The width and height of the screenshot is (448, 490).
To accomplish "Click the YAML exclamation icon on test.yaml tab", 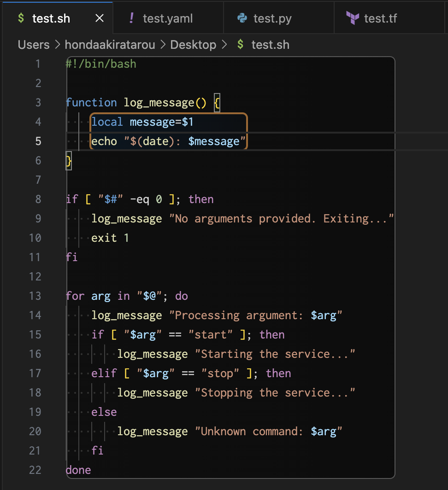I will pyautogui.click(x=132, y=17).
